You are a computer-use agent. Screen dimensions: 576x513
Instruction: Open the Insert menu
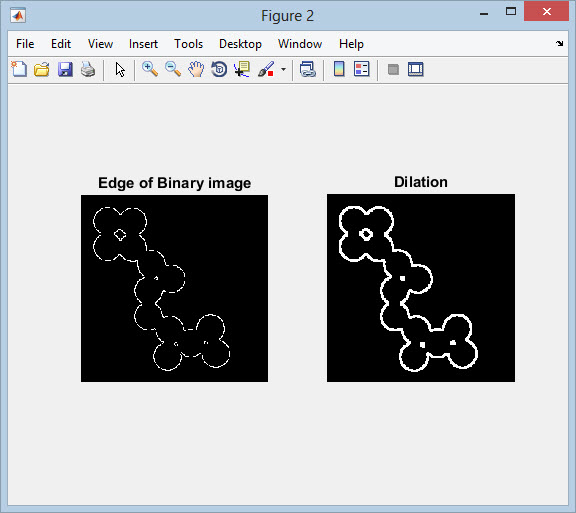pyautogui.click(x=143, y=44)
